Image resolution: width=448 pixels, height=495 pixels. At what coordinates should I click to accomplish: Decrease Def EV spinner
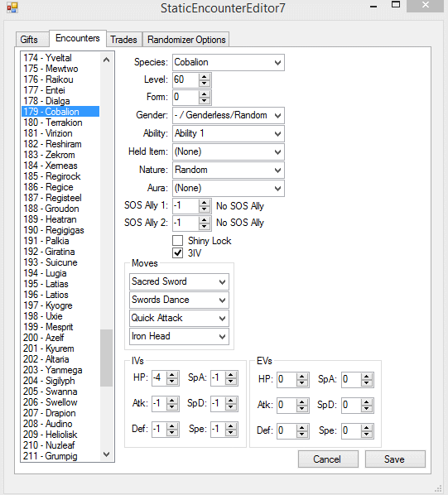302,435
